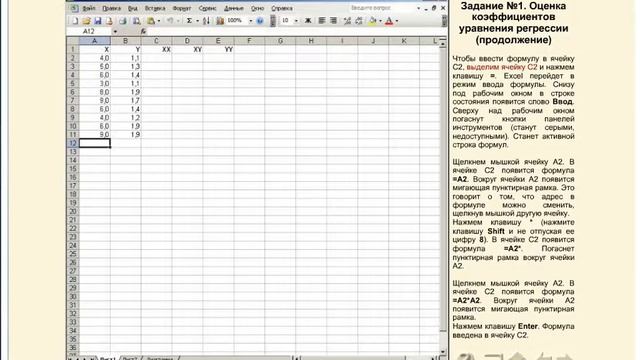Click the Введите вопрос help field
Image resolution: width=640 pixels, height=360 pixels.
382,8
